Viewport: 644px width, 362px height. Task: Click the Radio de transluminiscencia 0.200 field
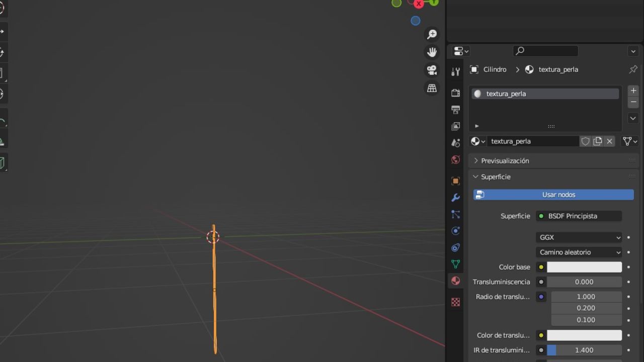pyautogui.click(x=587, y=308)
